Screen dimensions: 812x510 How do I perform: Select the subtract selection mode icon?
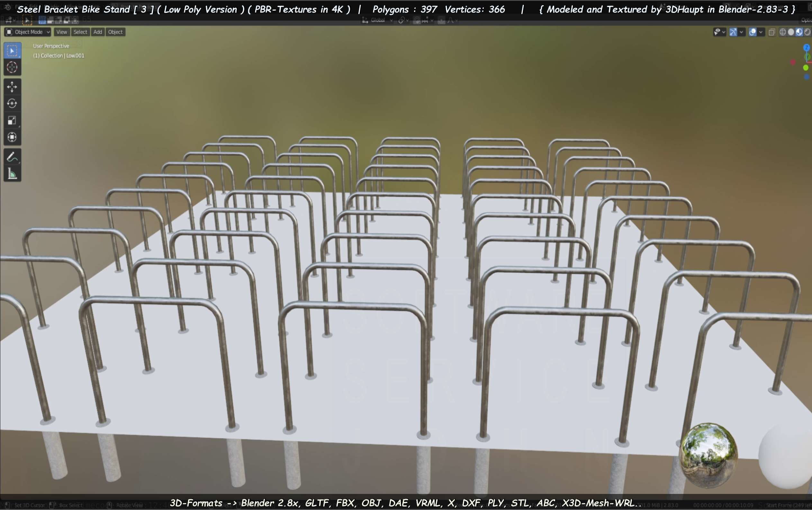pos(58,20)
